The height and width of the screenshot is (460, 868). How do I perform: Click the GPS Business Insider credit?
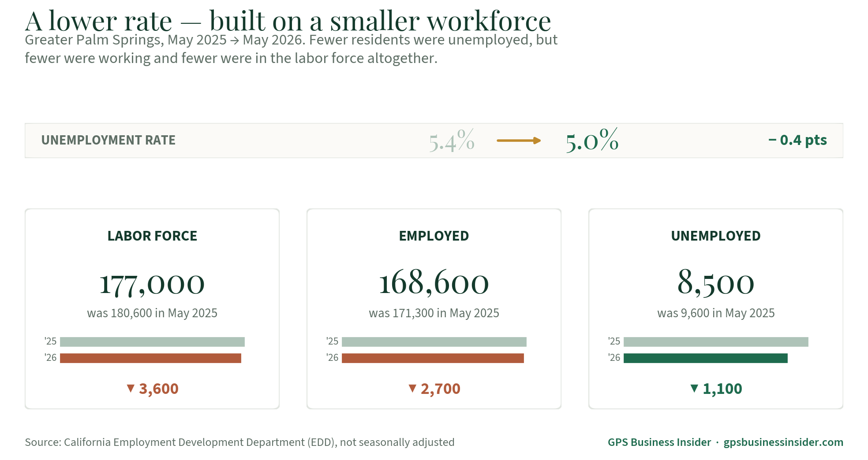[659, 442]
